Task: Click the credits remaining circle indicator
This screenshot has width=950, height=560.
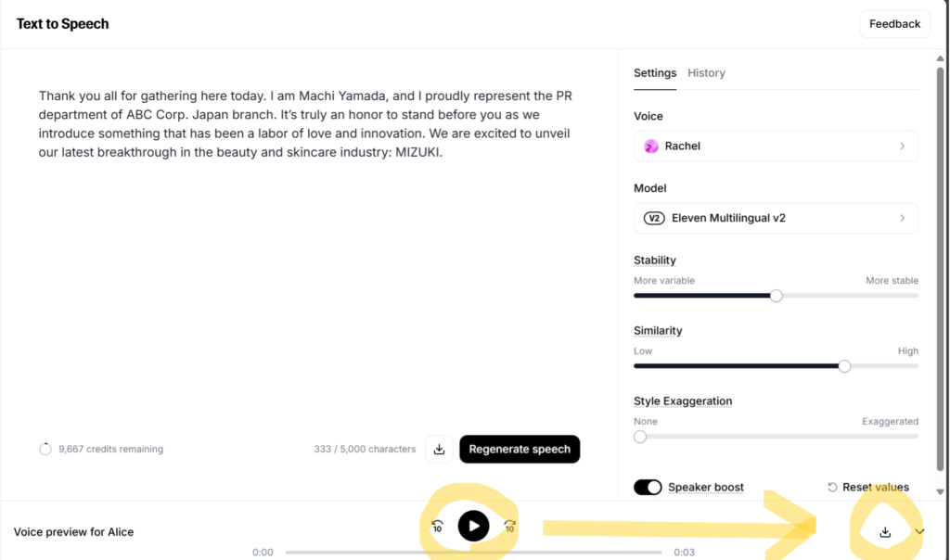Action: [x=45, y=449]
